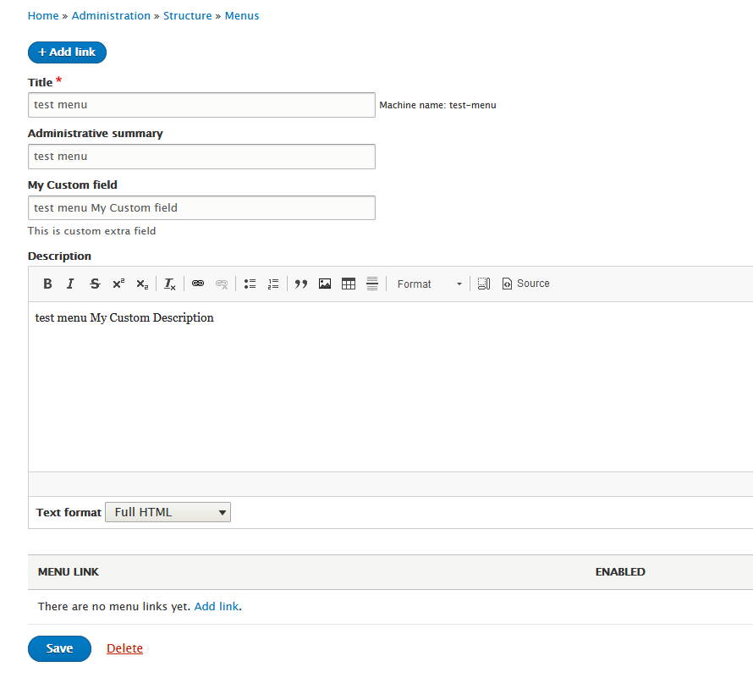This screenshot has height=700, width=753.
Task: Apply superscript formatting
Action: [x=118, y=284]
